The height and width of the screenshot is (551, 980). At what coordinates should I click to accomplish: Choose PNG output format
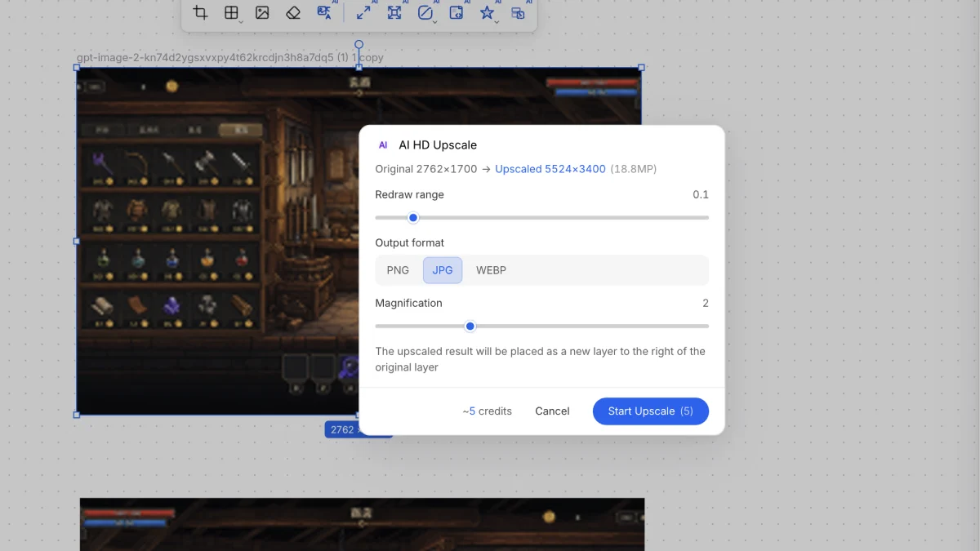point(398,270)
